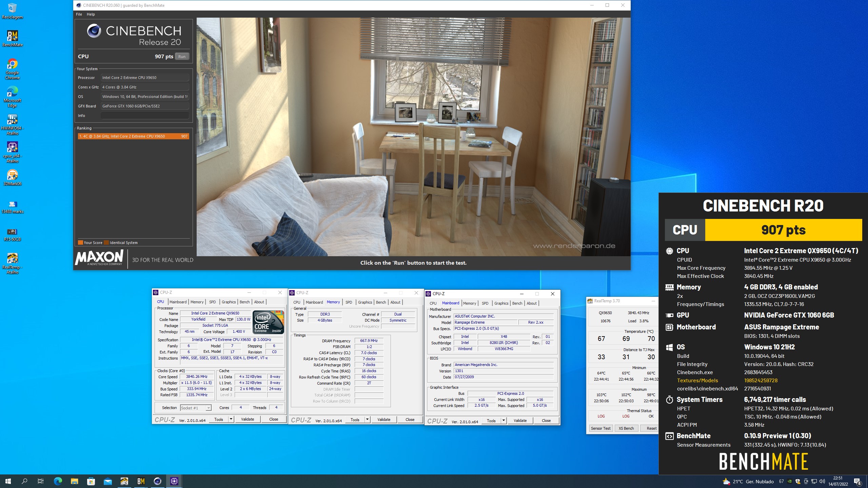Open the File menu in Cinebench

pyautogui.click(x=79, y=14)
